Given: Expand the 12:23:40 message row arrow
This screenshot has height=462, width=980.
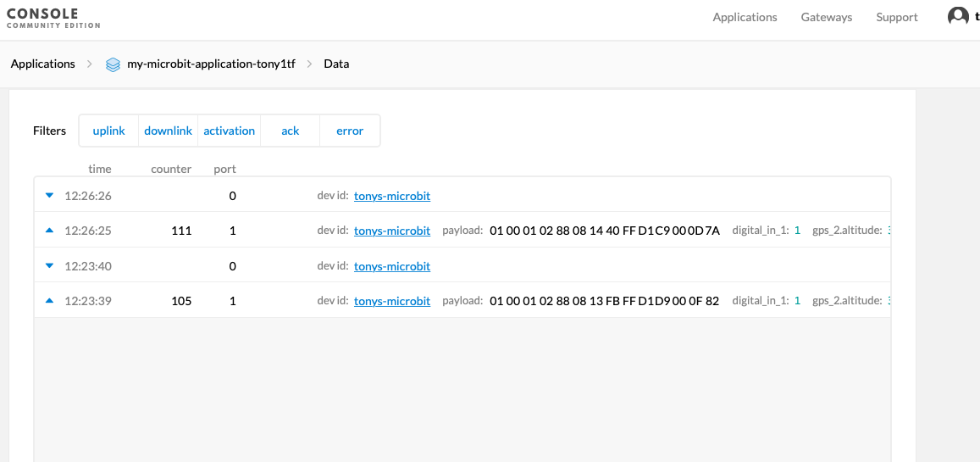Looking at the screenshot, I should pos(49,266).
